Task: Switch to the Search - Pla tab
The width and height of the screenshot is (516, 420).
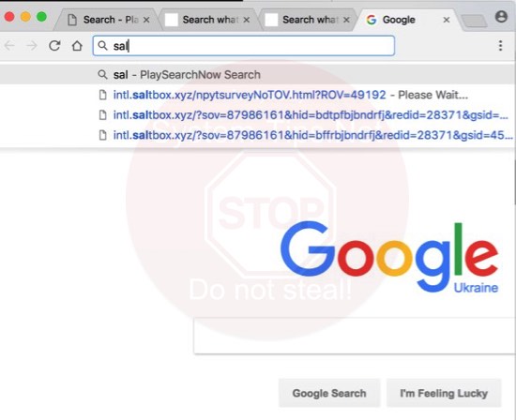Action: [x=105, y=20]
